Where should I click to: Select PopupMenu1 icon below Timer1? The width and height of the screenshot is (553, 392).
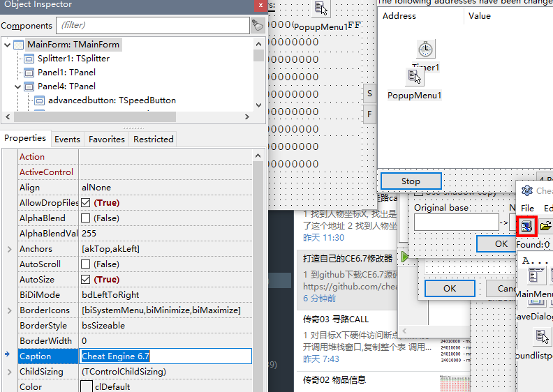(x=414, y=77)
